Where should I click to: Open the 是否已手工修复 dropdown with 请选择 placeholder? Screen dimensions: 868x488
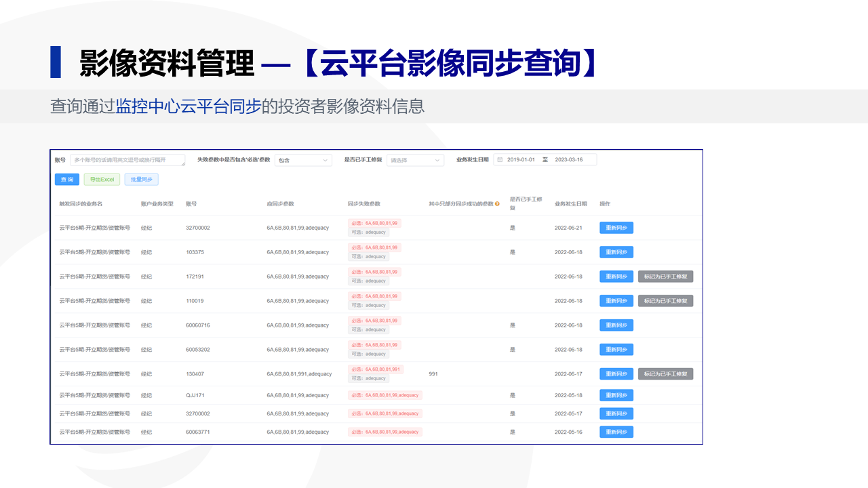click(415, 160)
